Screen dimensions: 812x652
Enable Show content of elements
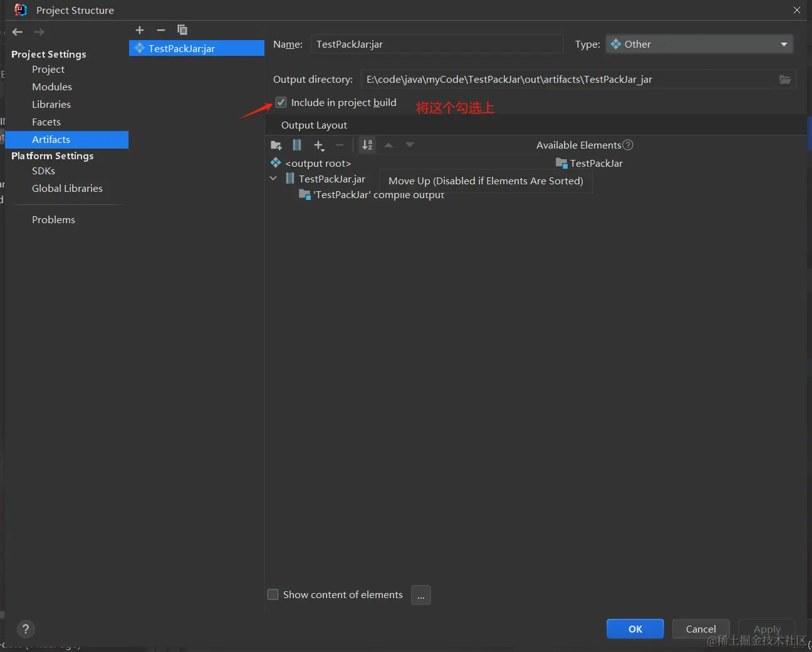(x=273, y=594)
